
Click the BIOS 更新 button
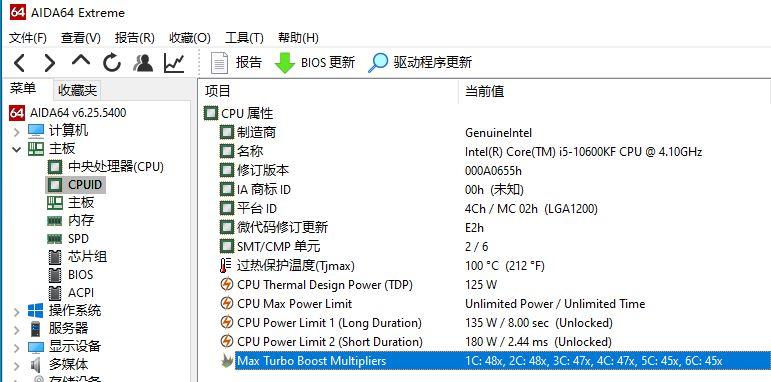pyautogui.click(x=315, y=63)
